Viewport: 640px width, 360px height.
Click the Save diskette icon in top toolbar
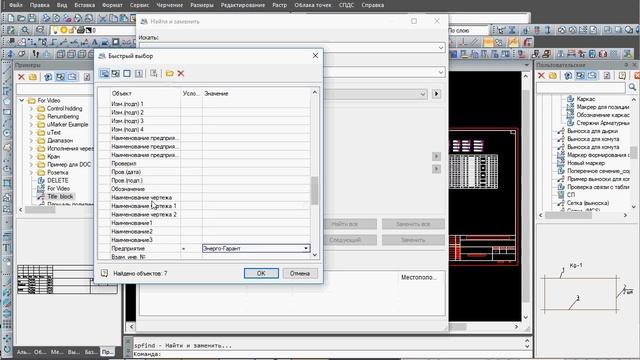point(31,18)
